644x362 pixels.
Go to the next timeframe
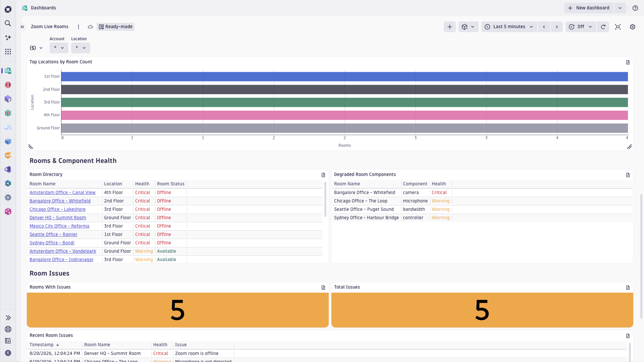557,27
